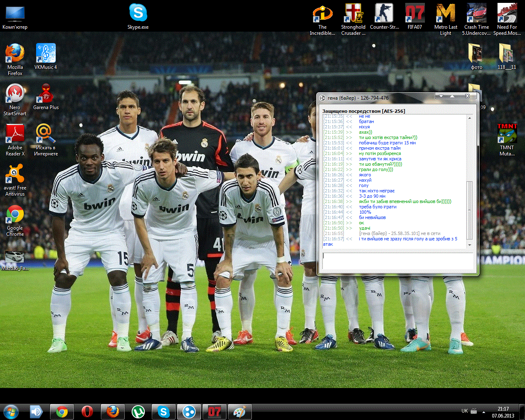
Task: Click the message 'так ніхто неіграє'
Action: pyautogui.click(x=377, y=191)
